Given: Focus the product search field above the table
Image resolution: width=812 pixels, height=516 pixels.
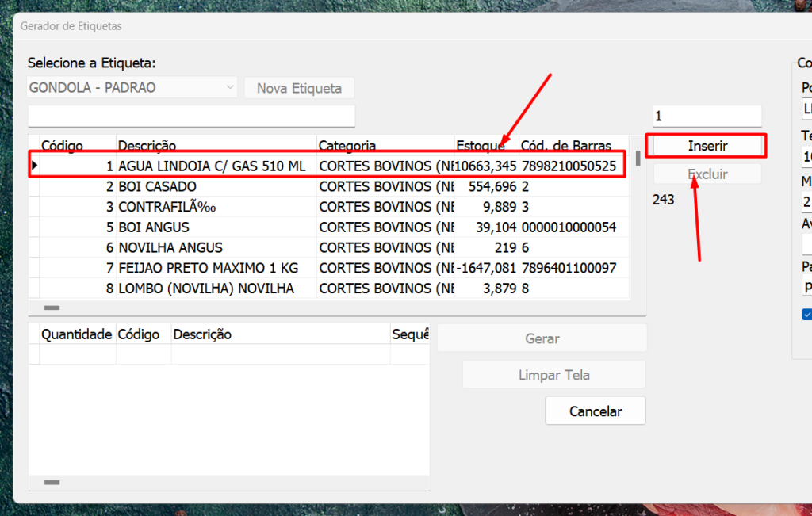Looking at the screenshot, I should 191,116.
